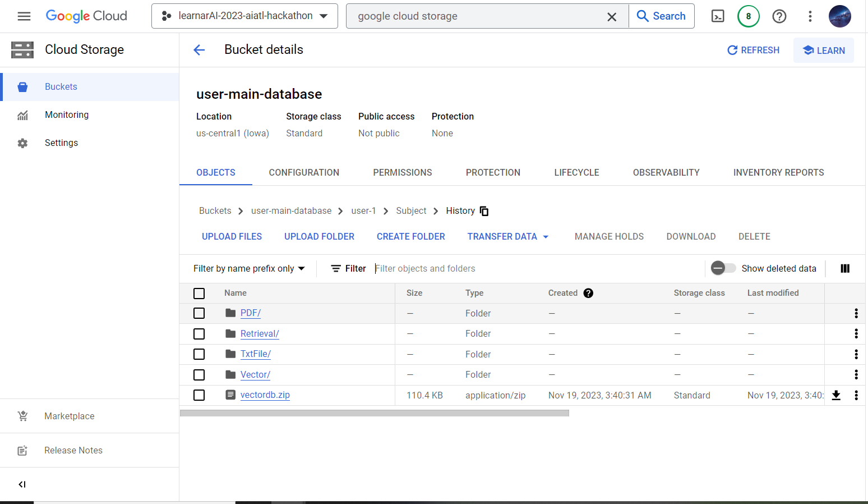The image size is (868, 504).
Task: Toggle Show deleted data switch
Action: coord(723,268)
